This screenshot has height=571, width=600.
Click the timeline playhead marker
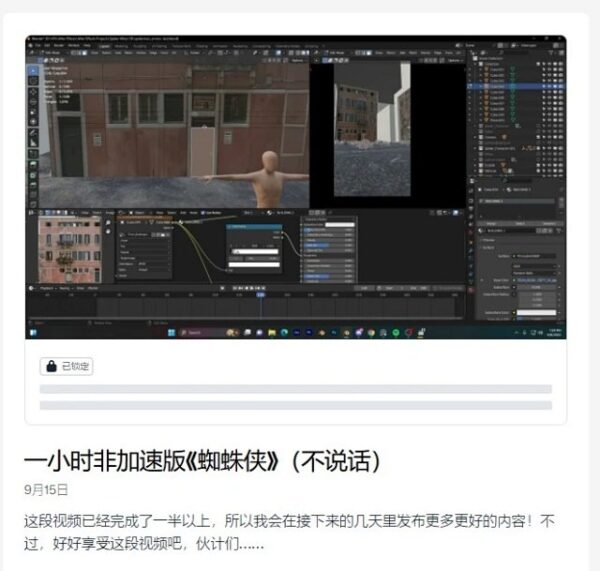(261, 295)
